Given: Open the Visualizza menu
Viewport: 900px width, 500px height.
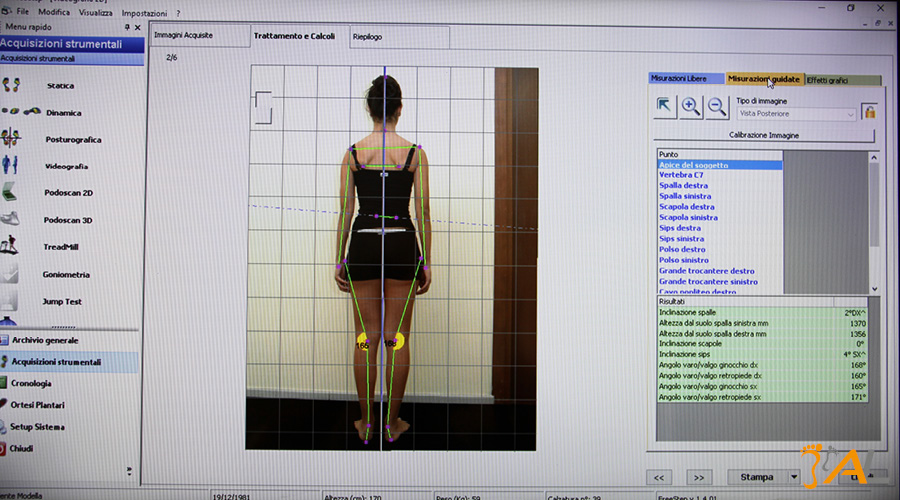Looking at the screenshot, I should [x=95, y=13].
